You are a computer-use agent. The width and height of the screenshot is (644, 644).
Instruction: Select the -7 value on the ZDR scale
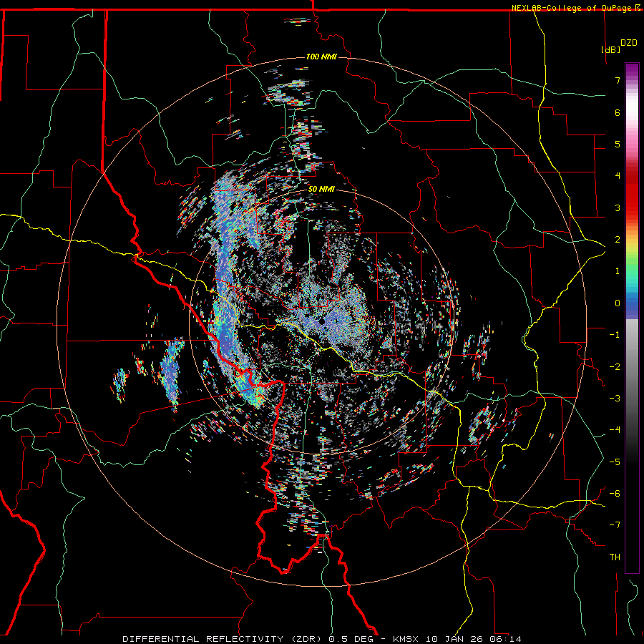(x=615, y=525)
